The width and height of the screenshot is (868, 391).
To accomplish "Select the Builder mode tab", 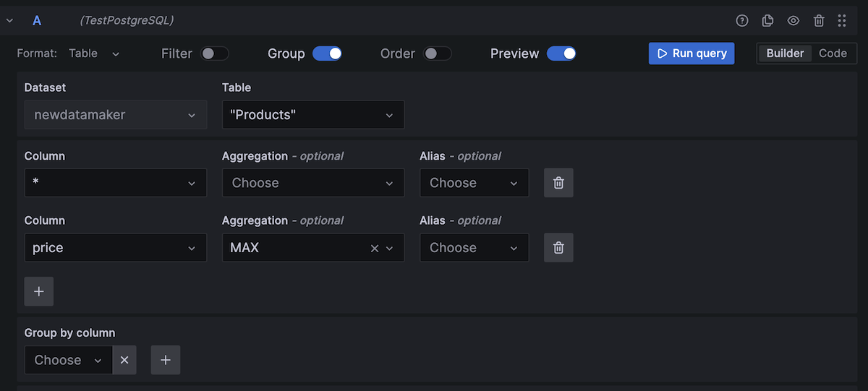I will point(785,53).
